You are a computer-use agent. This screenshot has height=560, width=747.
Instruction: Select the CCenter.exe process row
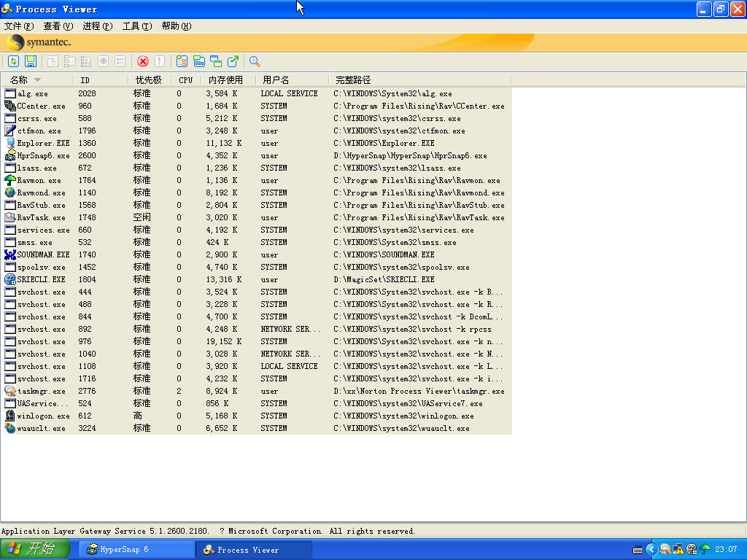pos(258,106)
